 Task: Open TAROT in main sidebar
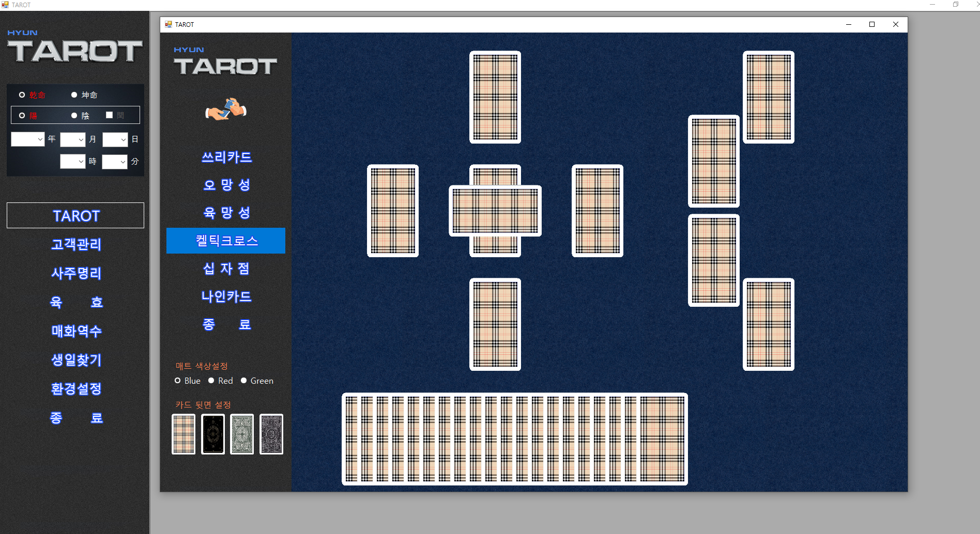[75, 215]
